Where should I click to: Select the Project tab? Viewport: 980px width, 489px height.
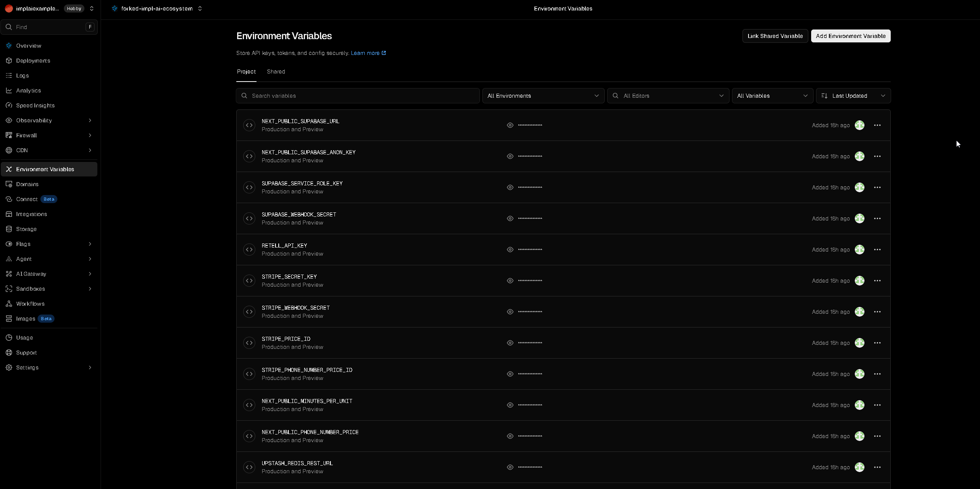[x=246, y=71]
